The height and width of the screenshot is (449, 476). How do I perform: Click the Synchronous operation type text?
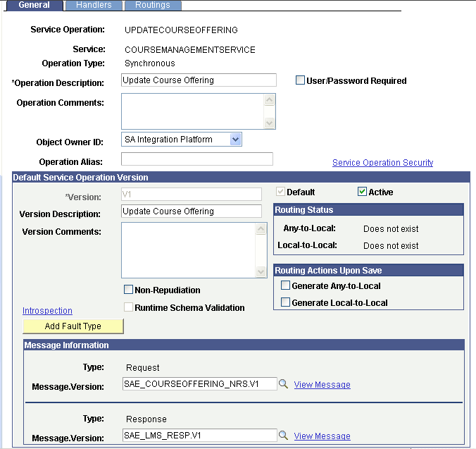click(x=150, y=63)
